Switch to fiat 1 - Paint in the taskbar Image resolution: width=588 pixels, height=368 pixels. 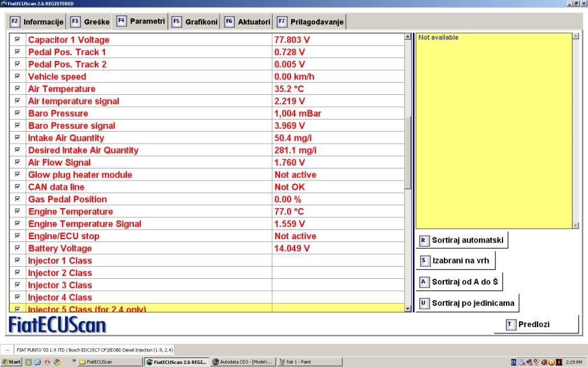tap(310, 362)
